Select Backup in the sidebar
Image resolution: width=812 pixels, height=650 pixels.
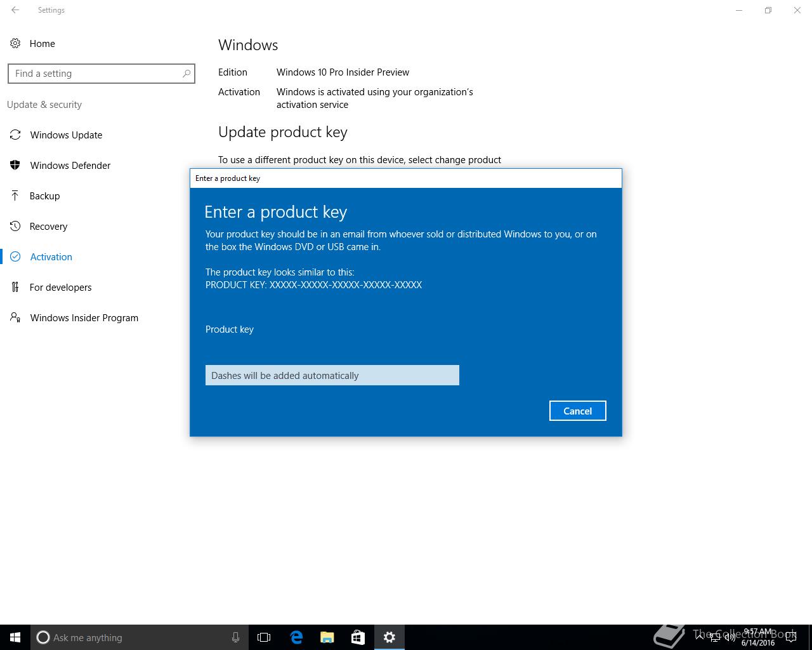point(44,196)
